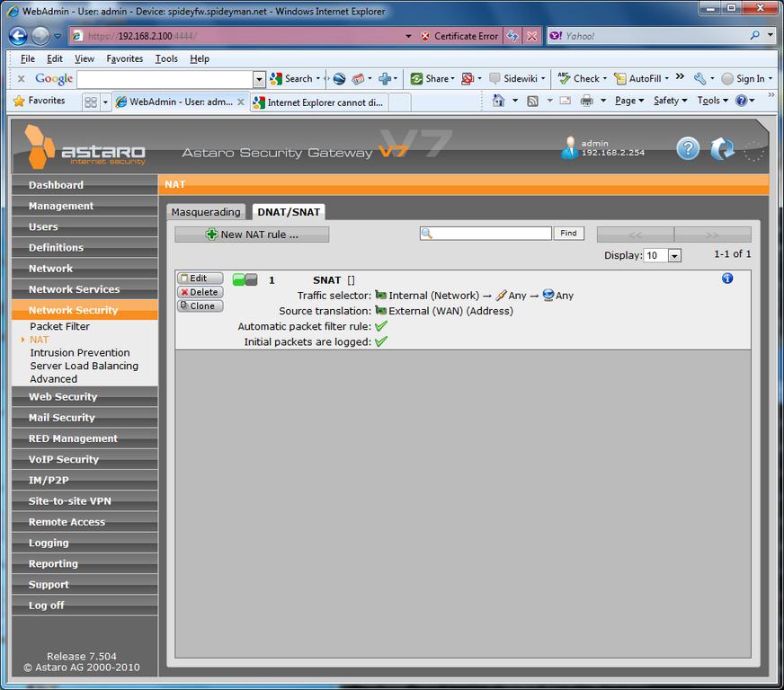Click the Google toolbar popup blocker icon
Screen dimensions: 784x690
tap(468, 78)
